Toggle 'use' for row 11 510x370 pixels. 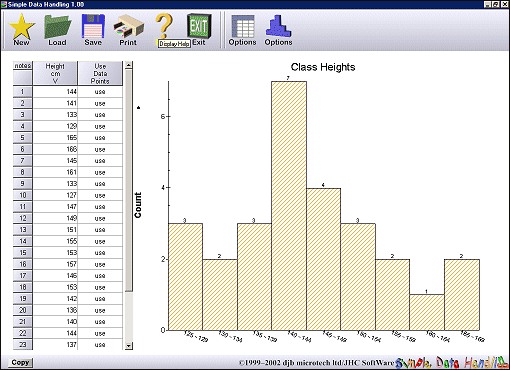(100, 207)
